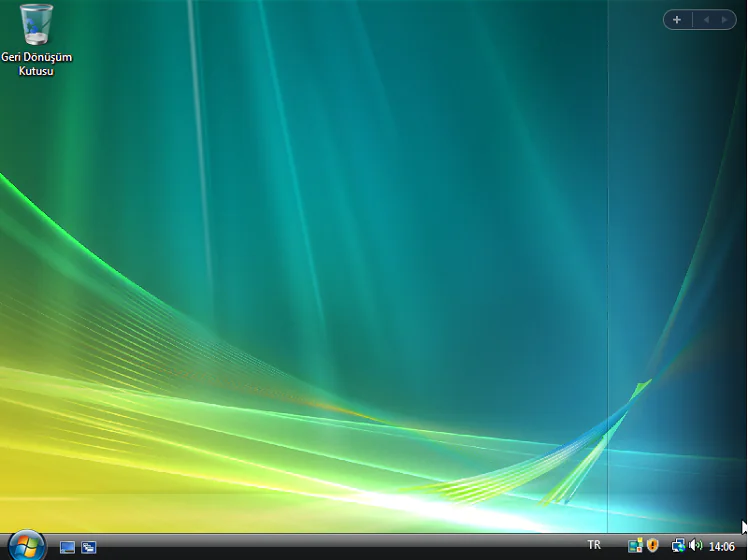
Task: Open the Windows Start orb menu
Action: click(27, 546)
